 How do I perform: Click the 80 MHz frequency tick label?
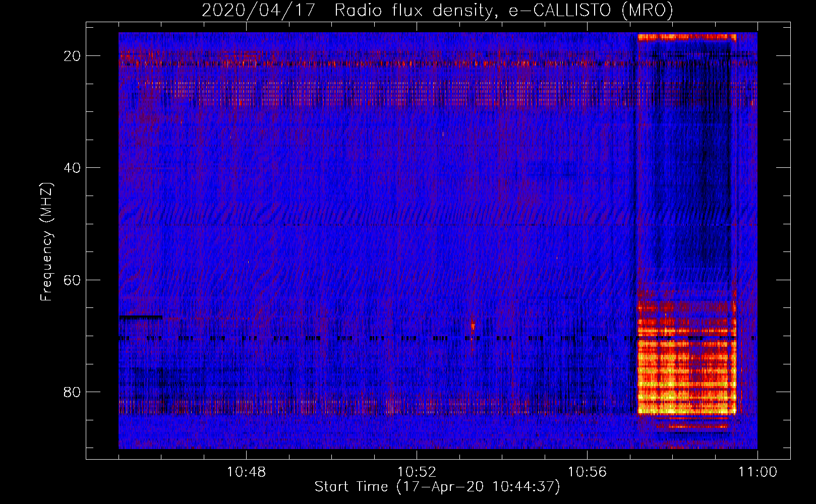pyautogui.click(x=72, y=392)
